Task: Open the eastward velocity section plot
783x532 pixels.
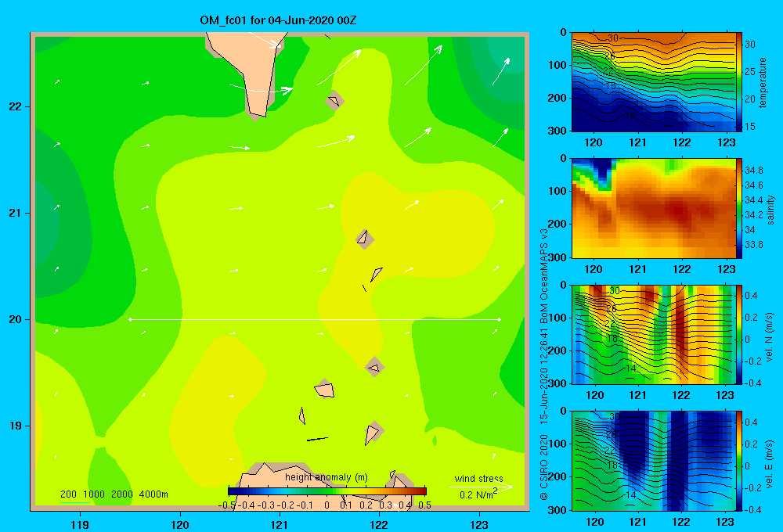Action: 654,461
